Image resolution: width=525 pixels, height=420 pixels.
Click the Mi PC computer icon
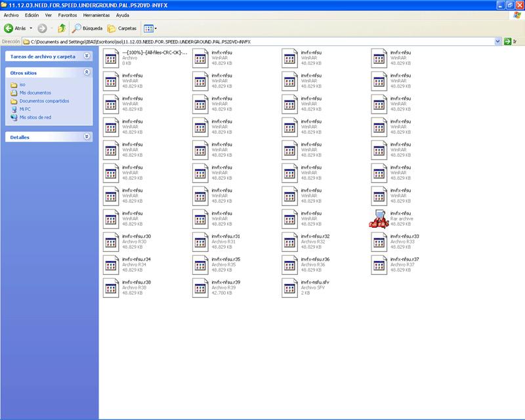pyautogui.click(x=14, y=109)
